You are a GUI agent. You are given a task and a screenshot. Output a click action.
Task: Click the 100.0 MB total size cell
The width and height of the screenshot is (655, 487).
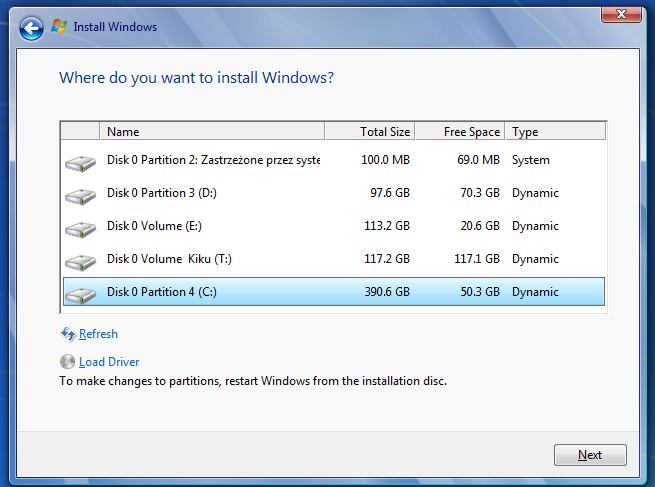[x=386, y=160]
